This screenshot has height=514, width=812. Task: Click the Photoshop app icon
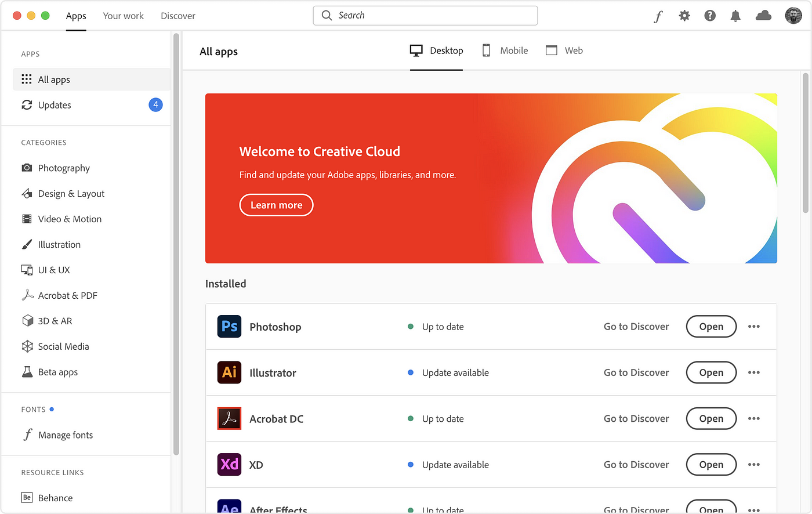pos(229,327)
